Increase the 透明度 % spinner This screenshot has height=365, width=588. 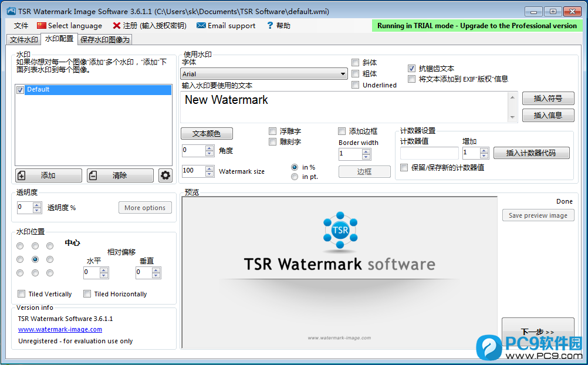37,205
